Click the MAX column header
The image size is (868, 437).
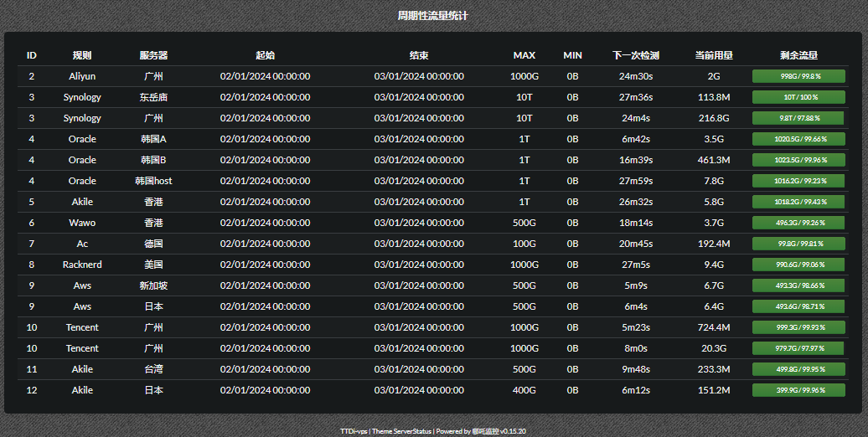point(524,55)
